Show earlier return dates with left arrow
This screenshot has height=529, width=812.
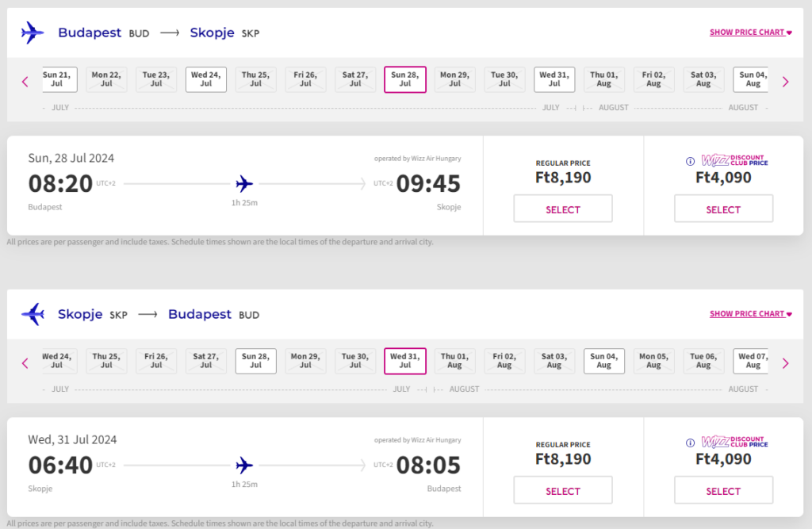tap(25, 363)
